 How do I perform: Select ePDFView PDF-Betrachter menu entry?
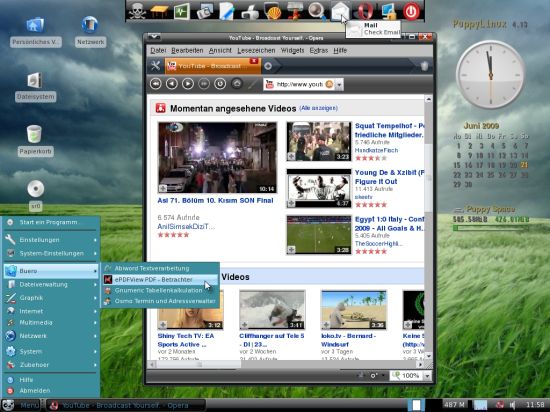pyautogui.click(x=160, y=279)
